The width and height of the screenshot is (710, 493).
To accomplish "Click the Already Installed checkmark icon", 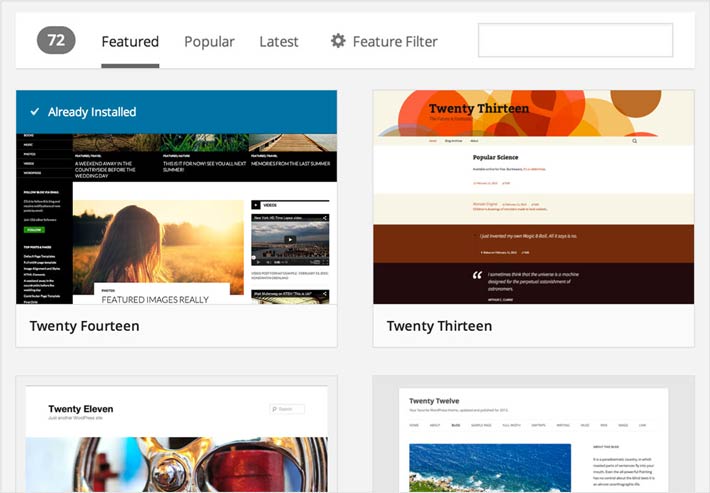I will (x=35, y=111).
